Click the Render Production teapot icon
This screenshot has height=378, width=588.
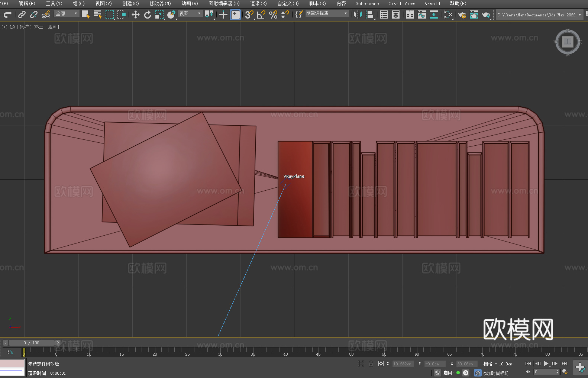pyautogui.click(x=486, y=14)
